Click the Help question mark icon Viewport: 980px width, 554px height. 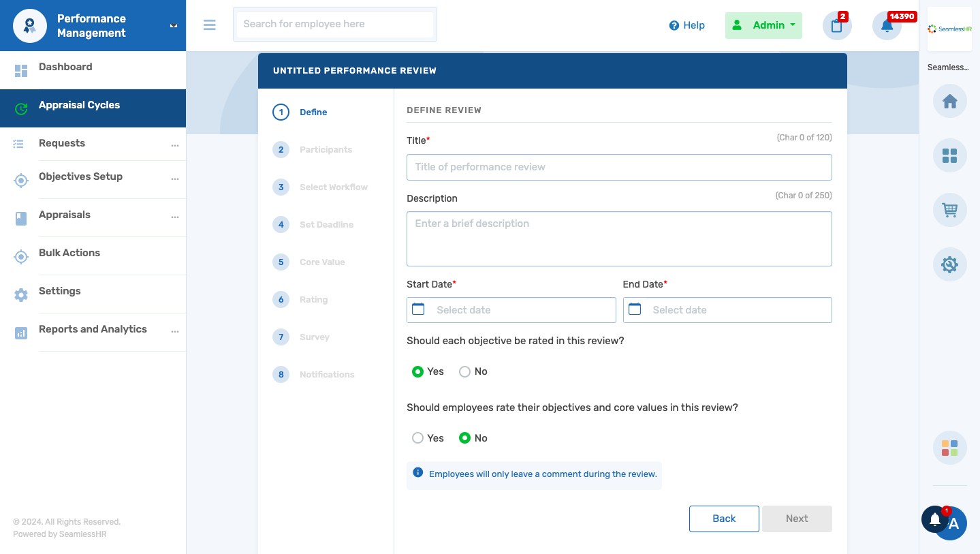pos(674,25)
